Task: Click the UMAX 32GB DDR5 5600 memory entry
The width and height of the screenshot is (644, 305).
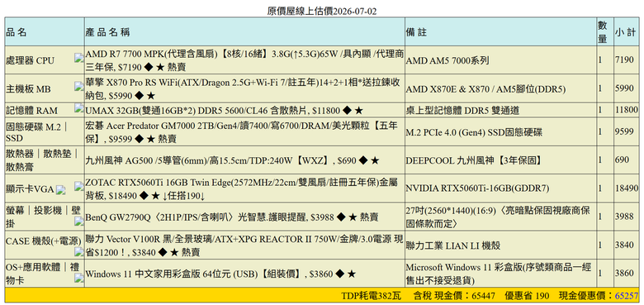Action: tap(225, 110)
